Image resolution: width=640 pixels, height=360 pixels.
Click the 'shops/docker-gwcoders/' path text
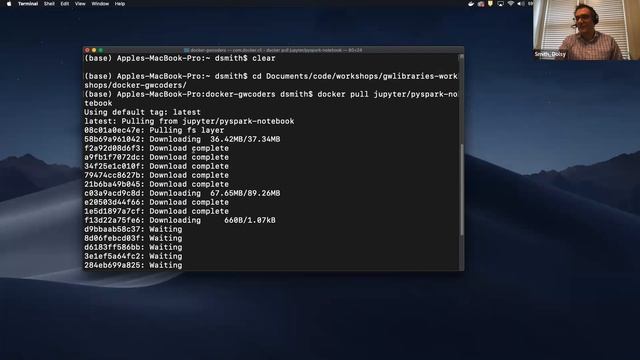[135, 85]
